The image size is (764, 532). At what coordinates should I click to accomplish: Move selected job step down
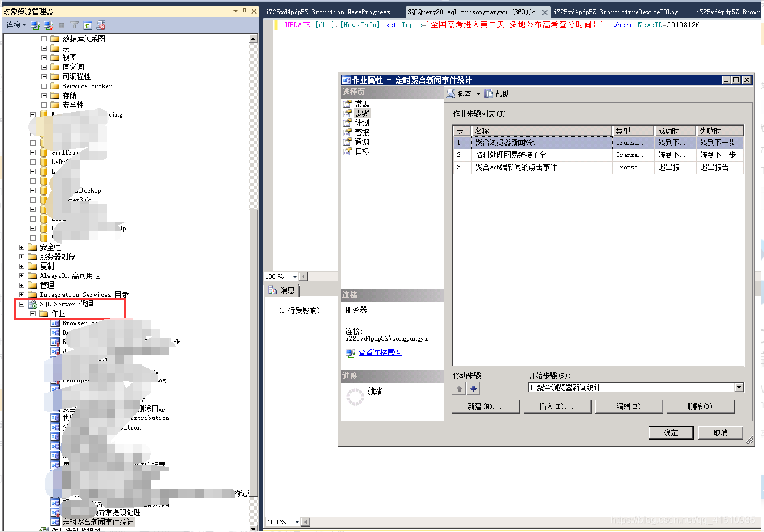click(474, 389)
